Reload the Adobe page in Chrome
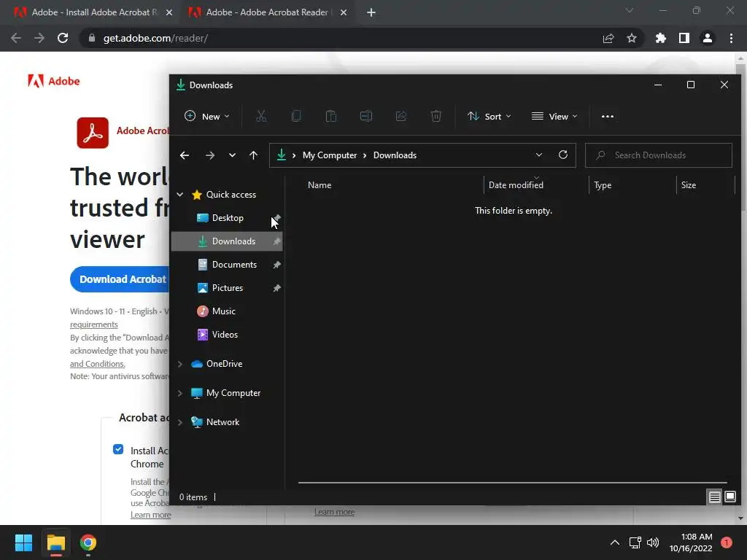The image size is (747, 560). tap(63, 38)
